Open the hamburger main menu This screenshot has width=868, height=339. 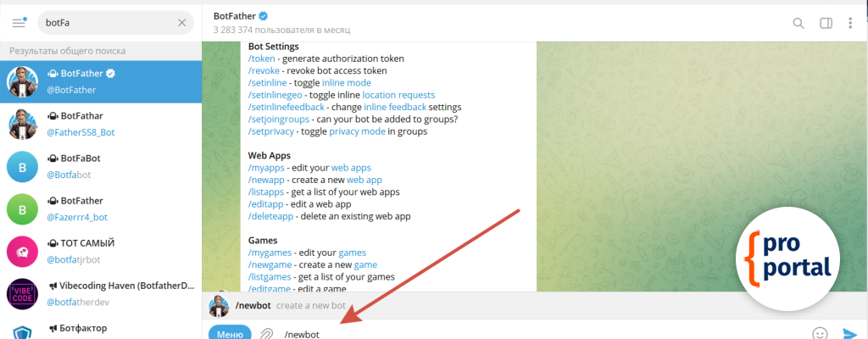19,23
